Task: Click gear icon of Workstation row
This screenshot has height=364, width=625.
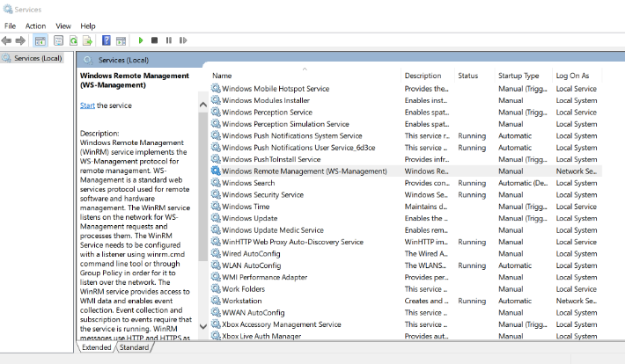Action: pyautogui.click(x=216, y=301)
